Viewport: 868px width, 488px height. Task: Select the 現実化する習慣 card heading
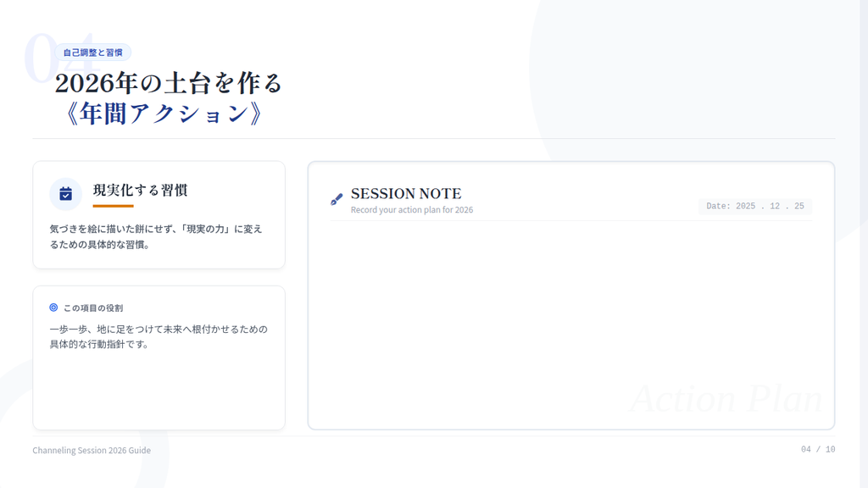click(140, 191)
